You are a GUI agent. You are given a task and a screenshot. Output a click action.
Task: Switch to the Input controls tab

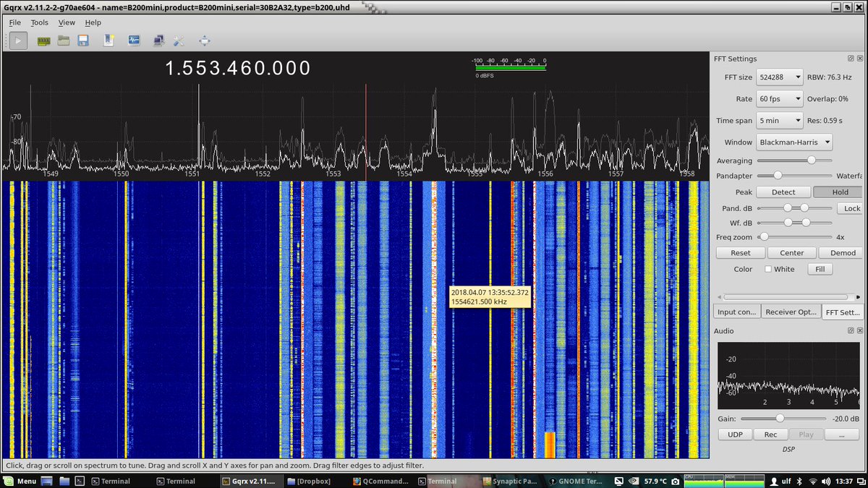click(736, 312)
